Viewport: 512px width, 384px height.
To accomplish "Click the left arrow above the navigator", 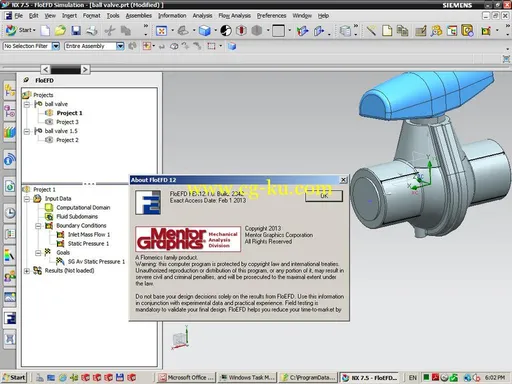I will point(46,70).
